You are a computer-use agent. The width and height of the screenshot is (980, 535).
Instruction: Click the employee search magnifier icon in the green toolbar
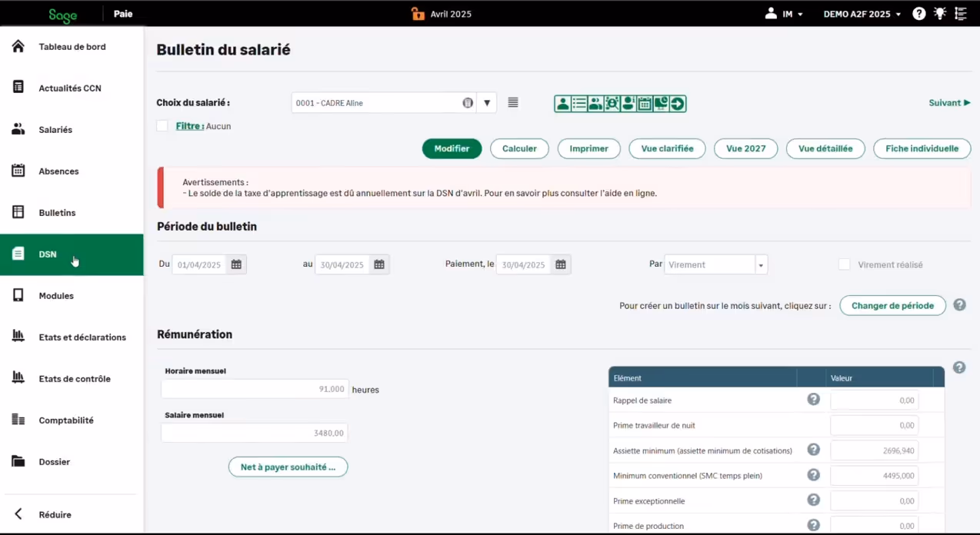point(612,104)
